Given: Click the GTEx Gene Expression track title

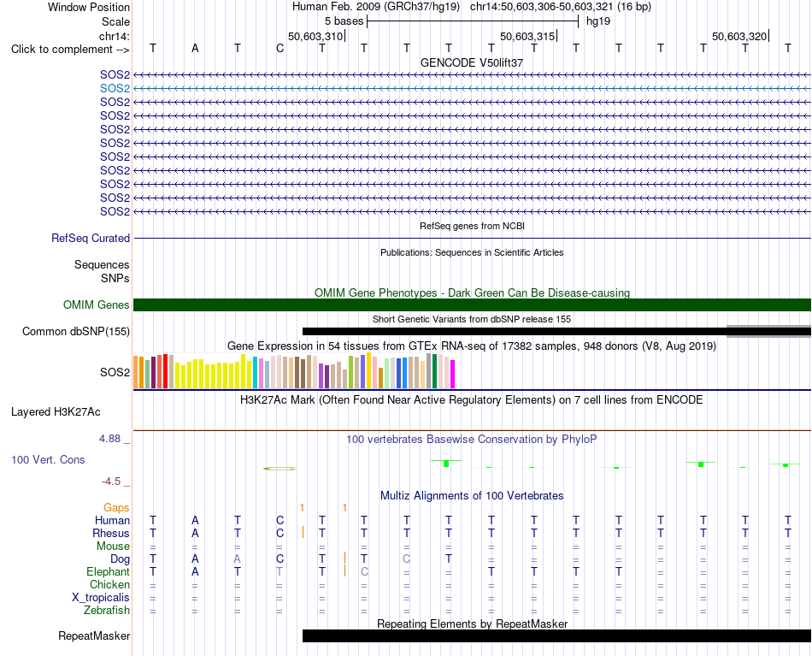Looking at the screenshot, I should tap(472, 346).
